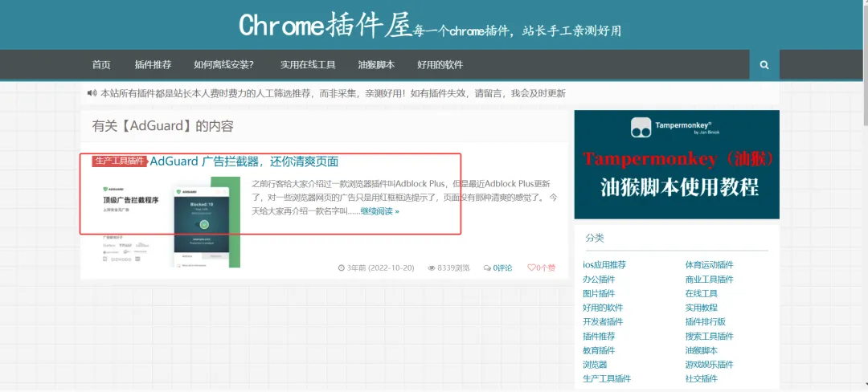Click the Chrome插件屋 site title
868x392 pixels.
coord(325,26)
